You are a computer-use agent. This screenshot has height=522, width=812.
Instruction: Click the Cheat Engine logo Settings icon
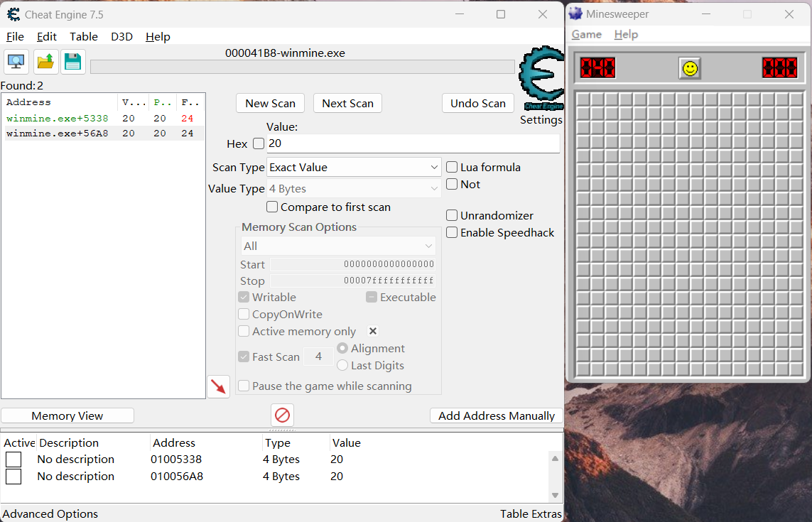(x=541, y=80)
